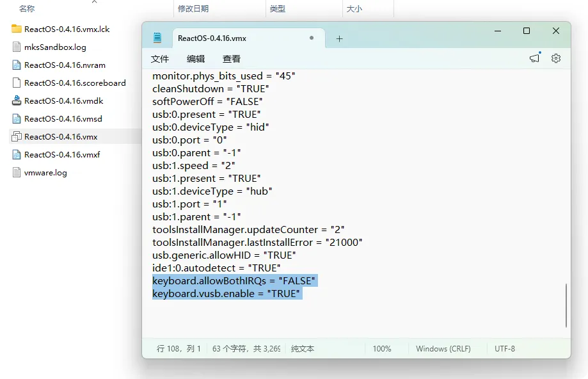The height and width of the screenshot is (379, 588).
Task: Click line usb:0.present = "TRUE"
Action: [207, 114]
